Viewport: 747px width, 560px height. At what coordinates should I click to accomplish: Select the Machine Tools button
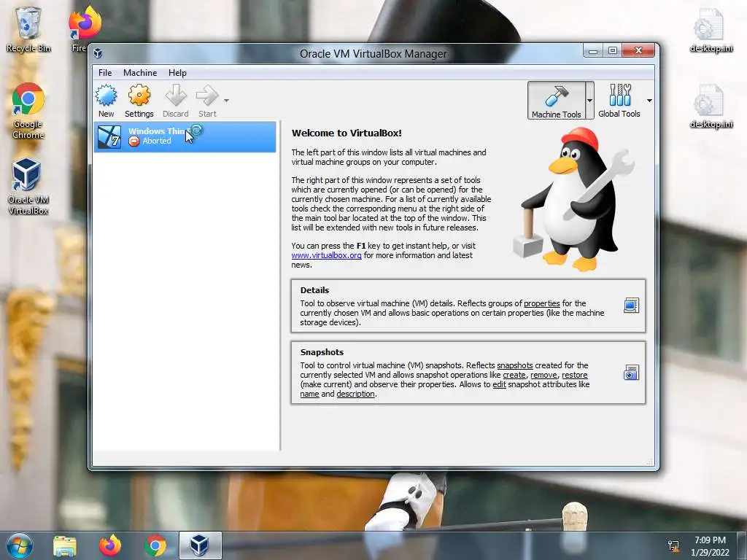click(x=556, y=101)
